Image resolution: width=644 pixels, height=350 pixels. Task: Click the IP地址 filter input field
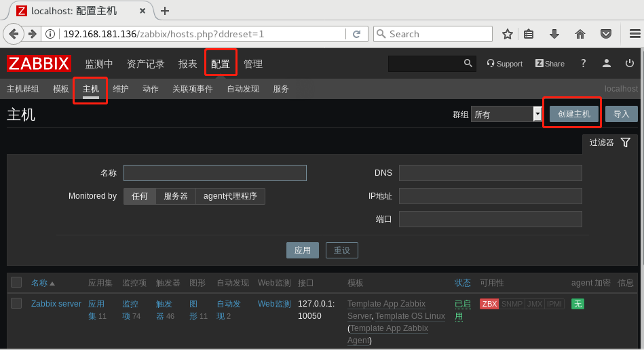[x=491, y=196]
